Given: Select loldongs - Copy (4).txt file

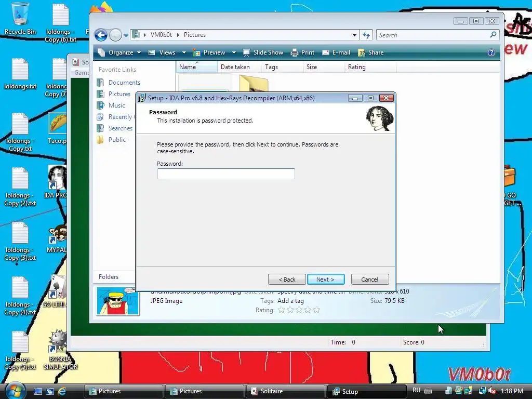Looking at the screenshot, I should (x=20, y=296).
